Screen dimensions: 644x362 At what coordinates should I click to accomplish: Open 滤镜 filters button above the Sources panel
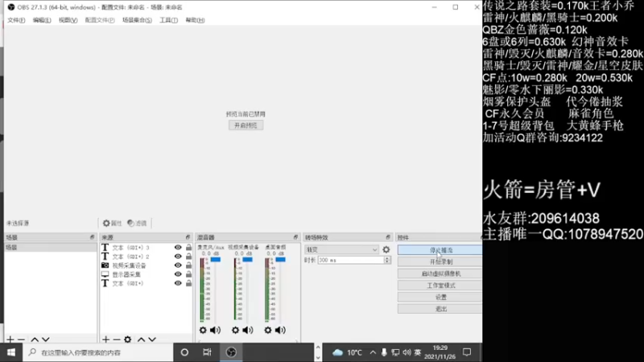pos(137,223)
